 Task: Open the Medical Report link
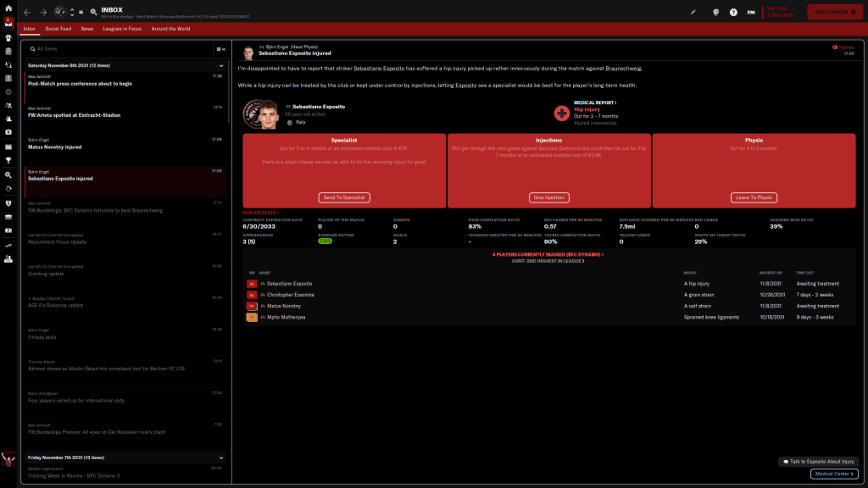[595, 103]
